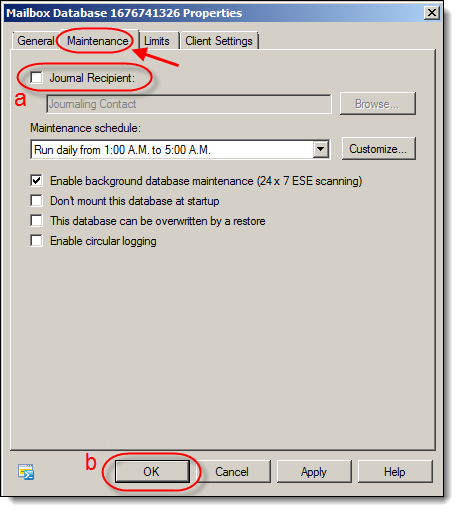Image resolution: width=459 pixels, height=512 pixels.
Task: Open Help for this dialog
Action: click(395, 472)
